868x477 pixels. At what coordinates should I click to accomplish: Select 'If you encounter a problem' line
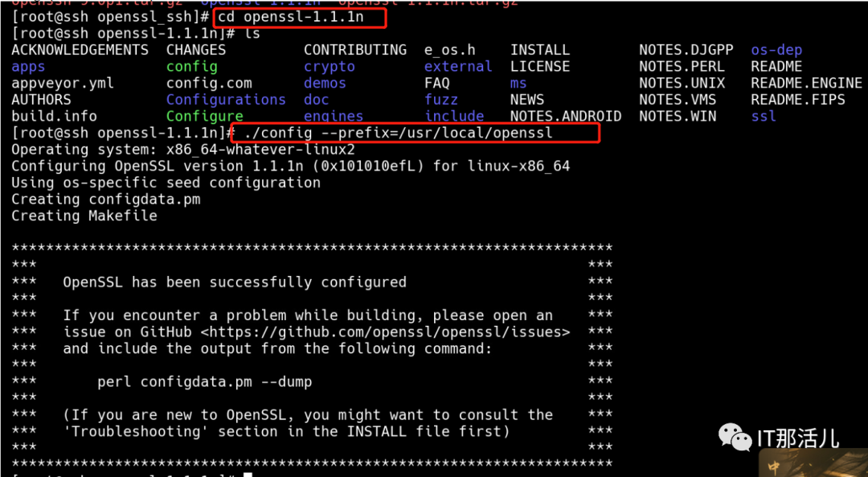[x=308, y=316]
